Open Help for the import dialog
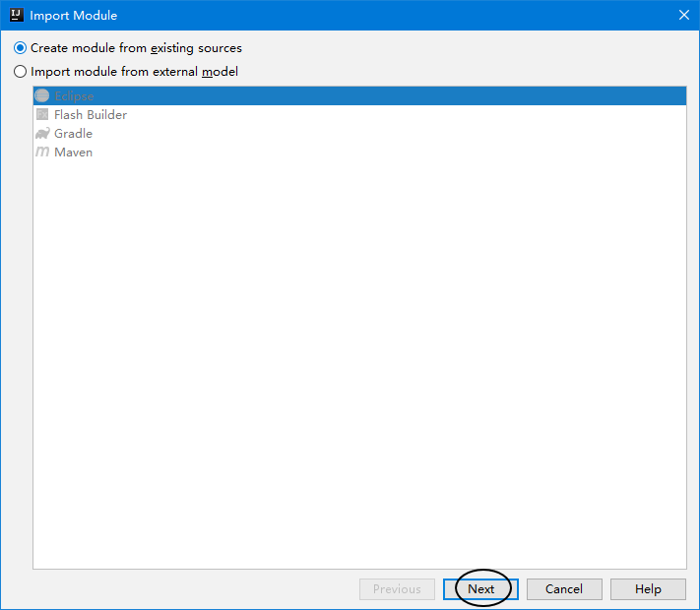 (648, 589)
